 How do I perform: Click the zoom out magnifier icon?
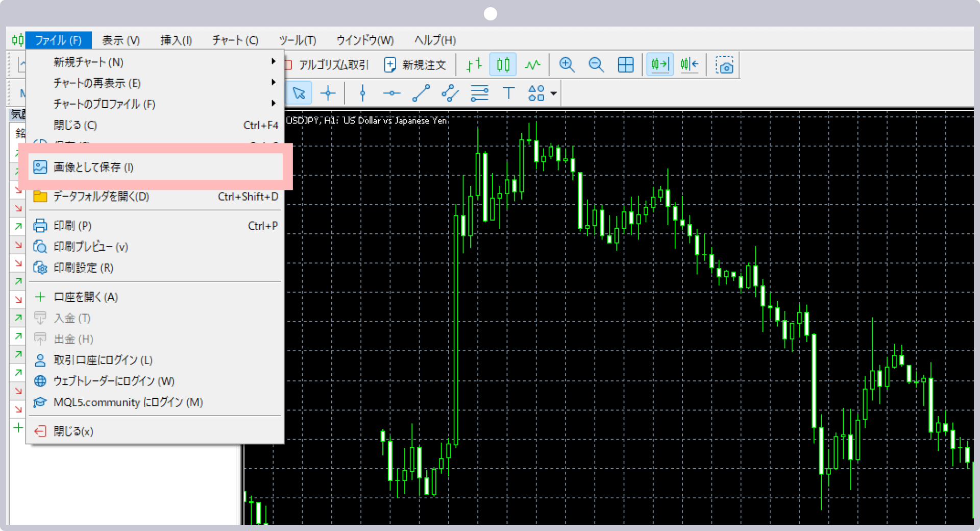click(596, 65)
